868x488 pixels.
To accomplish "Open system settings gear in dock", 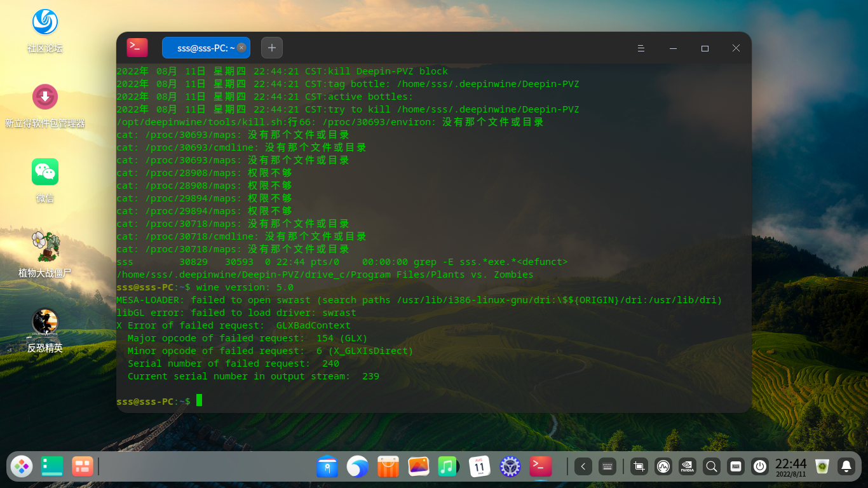I will 510,467.
